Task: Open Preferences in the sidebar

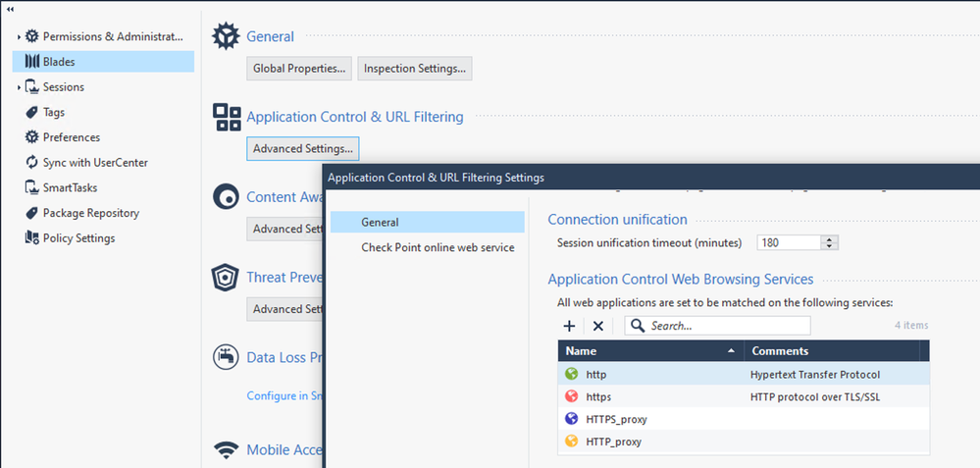Action: point(72,136)
